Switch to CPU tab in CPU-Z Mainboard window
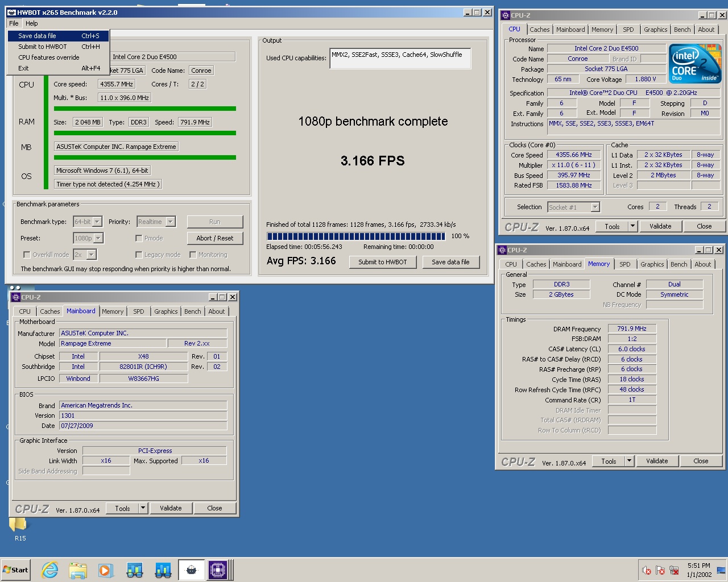This screenshot has height=582, width=728. [24, 311]
